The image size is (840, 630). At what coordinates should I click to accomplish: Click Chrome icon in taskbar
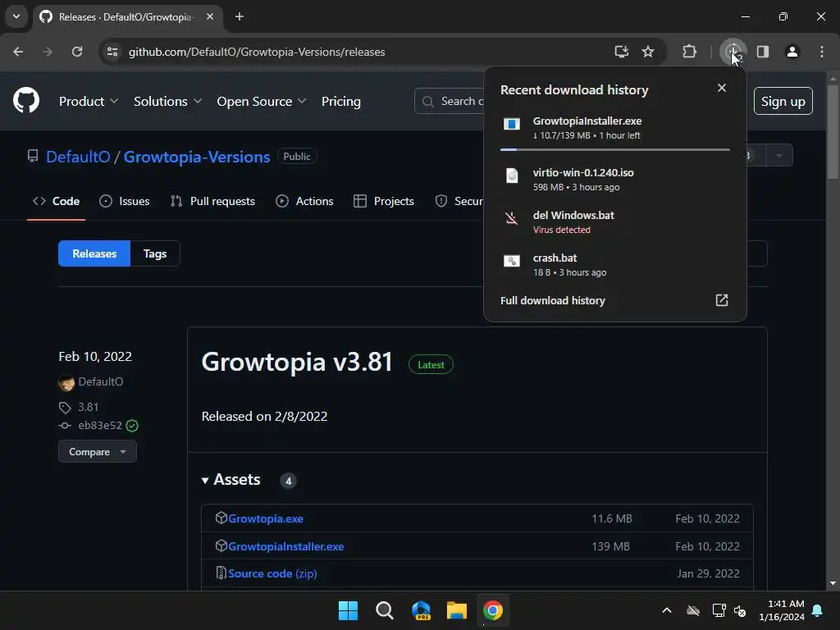click(493, 610)
